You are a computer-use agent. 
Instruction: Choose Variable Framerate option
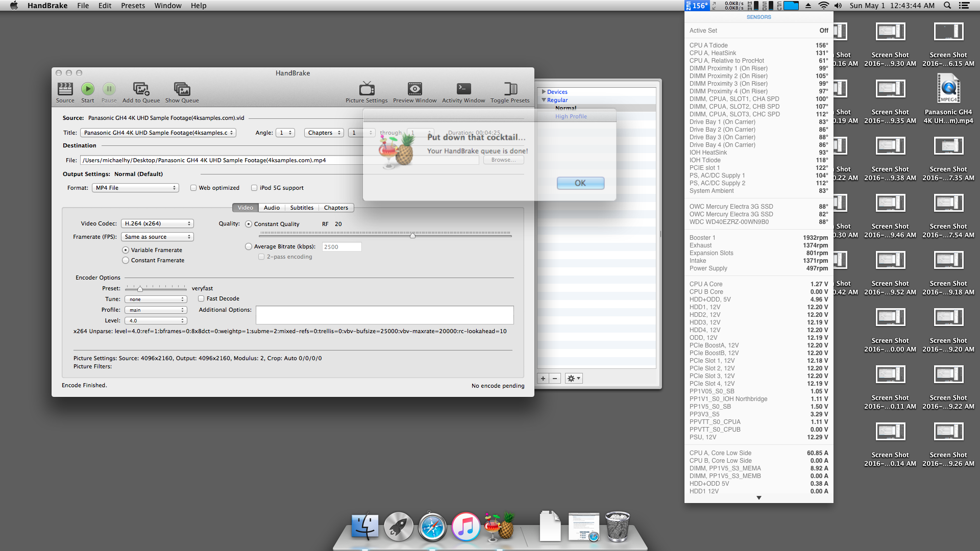[x=126, y=250]
